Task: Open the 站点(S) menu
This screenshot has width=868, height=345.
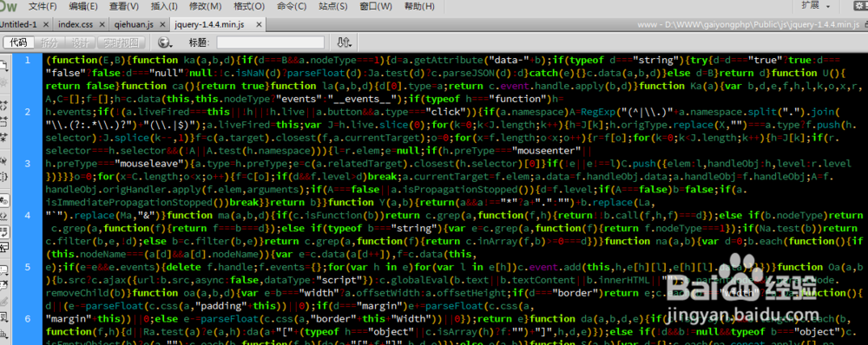Action: point(333,7)
